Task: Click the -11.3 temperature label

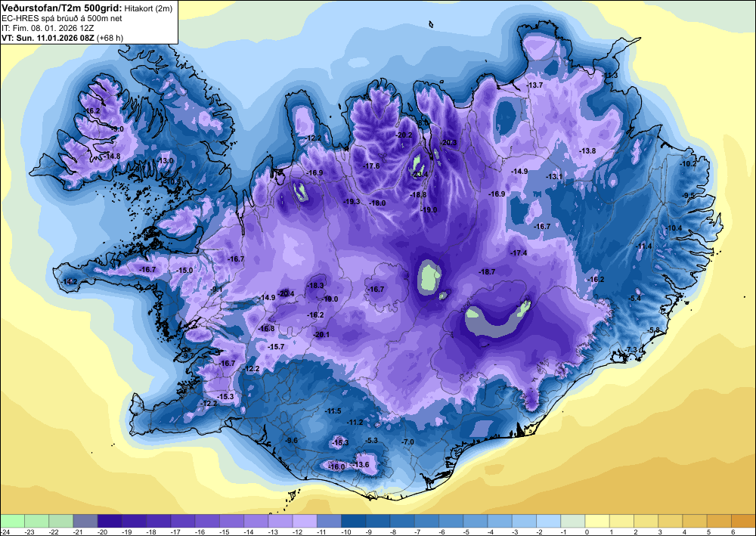Action: [610, 75]
